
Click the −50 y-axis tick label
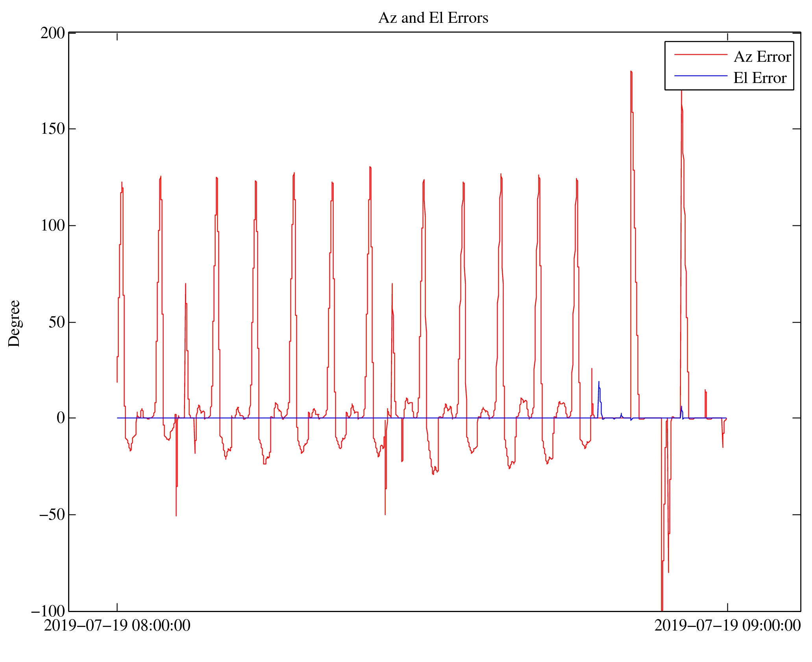52,514
